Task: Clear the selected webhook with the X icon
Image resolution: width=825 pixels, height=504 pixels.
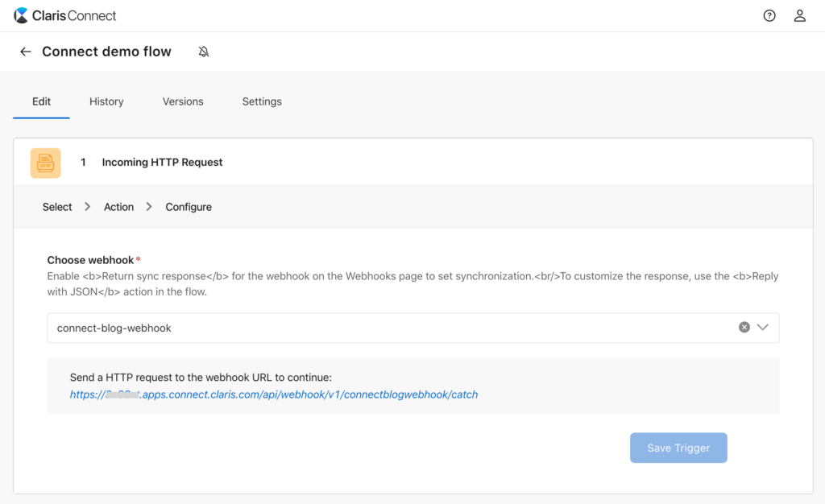Action: pos(744,328)
